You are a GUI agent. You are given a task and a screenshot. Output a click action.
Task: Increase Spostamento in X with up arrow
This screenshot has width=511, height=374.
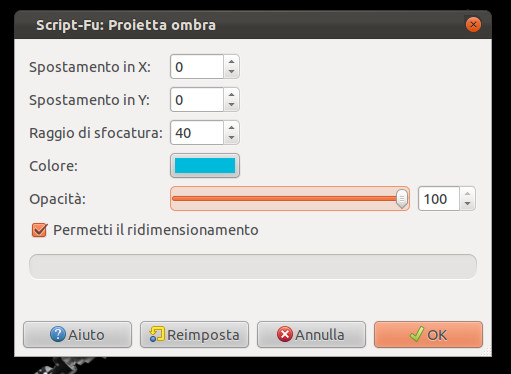[x=231, y=61]
